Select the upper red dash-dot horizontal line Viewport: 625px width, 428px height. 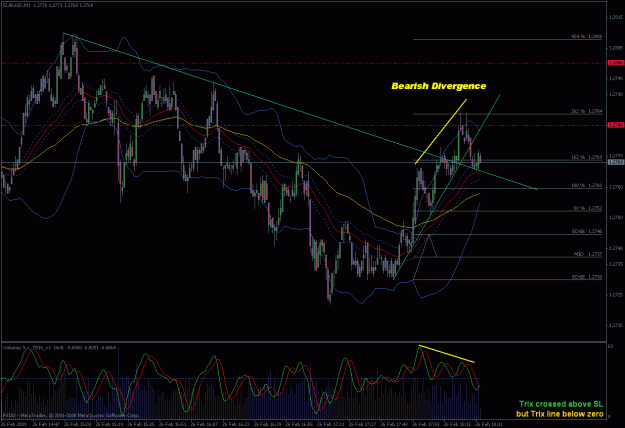pos(303,63)
